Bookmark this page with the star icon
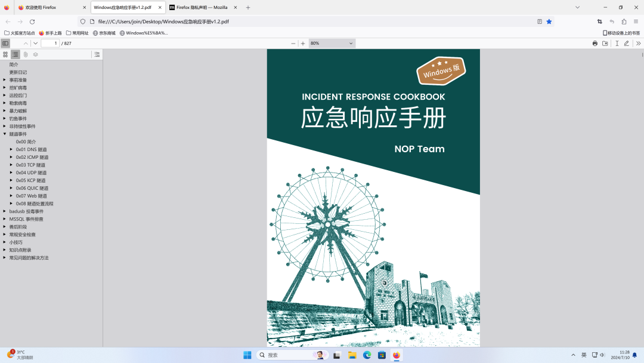Image resolution: width=644 pixels, height=363 pixels. click(549, 21)
